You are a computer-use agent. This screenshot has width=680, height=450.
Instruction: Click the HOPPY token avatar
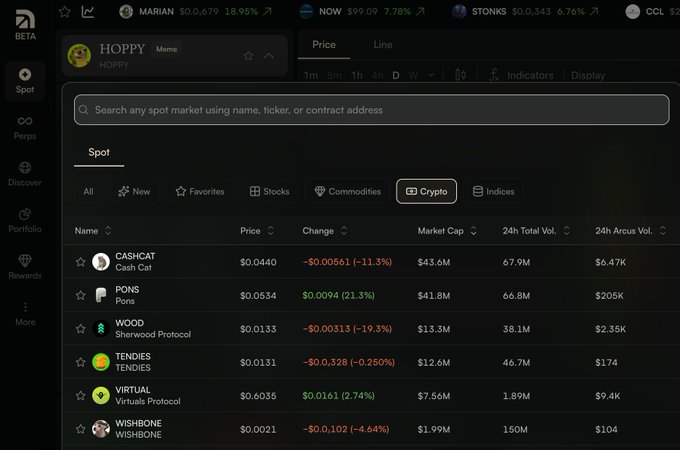[x=79, y=55]
